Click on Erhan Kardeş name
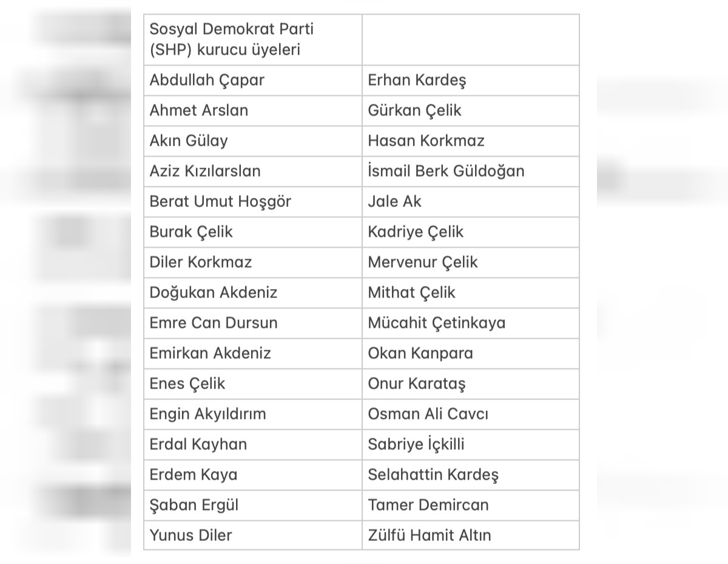The image size is (728, 564). [417, 80]
